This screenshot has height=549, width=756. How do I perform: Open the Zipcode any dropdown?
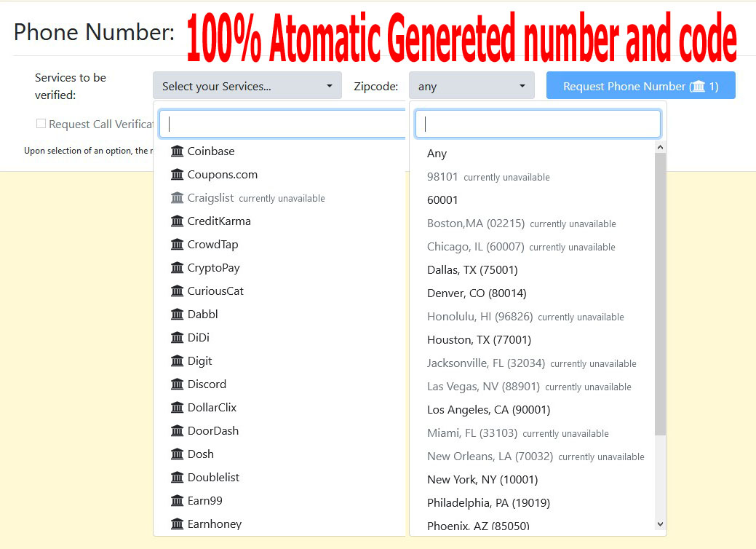[471, 86]
